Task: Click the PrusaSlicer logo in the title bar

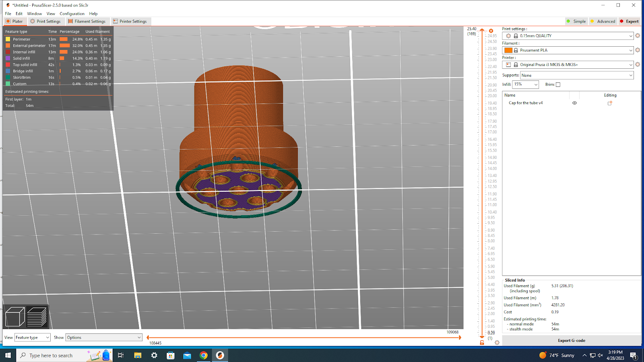Action: (x=8, y=5)
